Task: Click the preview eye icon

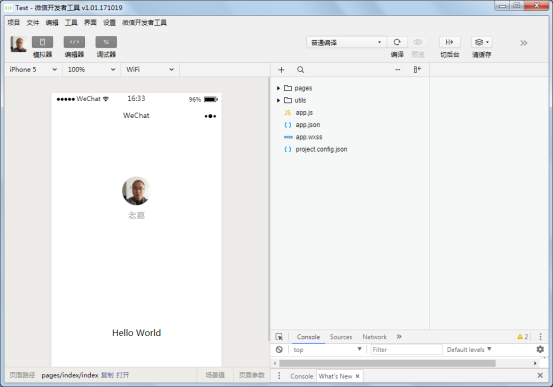Action: (x=418, y=42)
